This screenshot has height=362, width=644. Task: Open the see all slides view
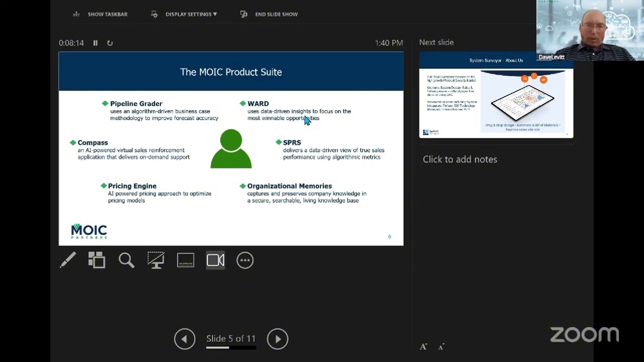(x=97, y=260)
